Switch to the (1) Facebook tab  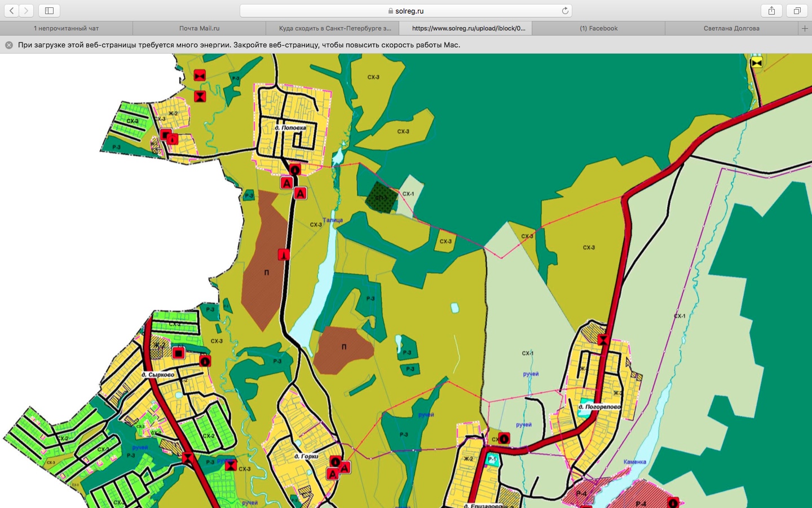[598, 28]
